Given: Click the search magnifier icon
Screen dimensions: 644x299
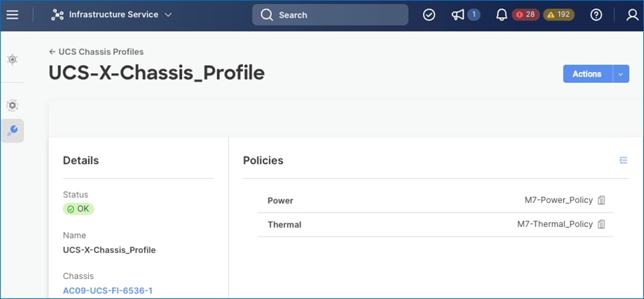Looking at the screenshot, I should coord(266,15).
